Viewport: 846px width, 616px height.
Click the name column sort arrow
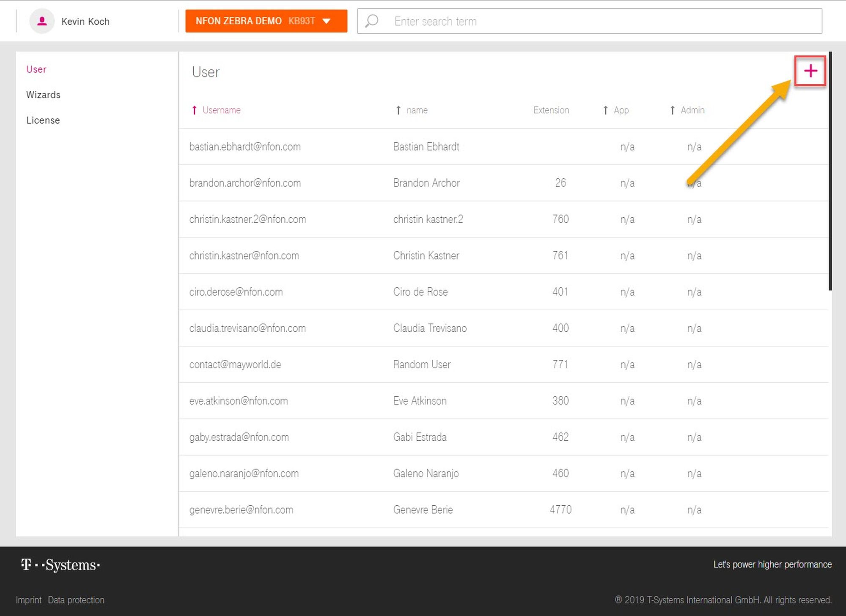(x=398, y=110)
